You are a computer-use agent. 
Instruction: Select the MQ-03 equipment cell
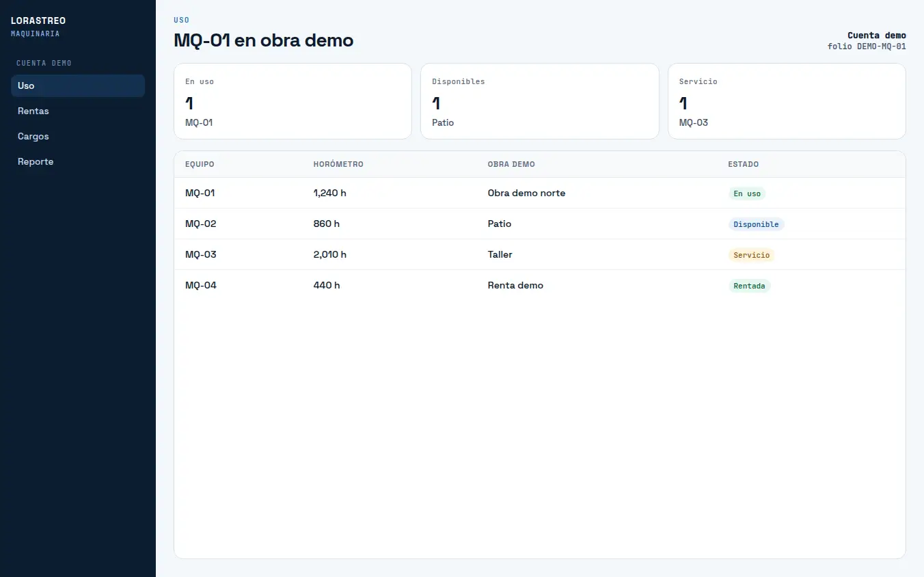(201, 254)
